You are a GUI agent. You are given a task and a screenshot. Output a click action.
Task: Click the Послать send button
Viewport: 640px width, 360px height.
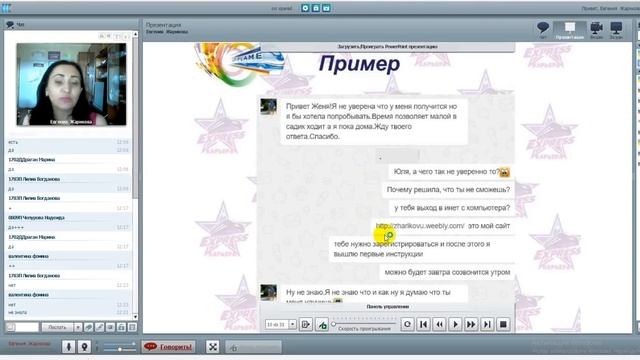pyautogui.click(x=58, y=327)
